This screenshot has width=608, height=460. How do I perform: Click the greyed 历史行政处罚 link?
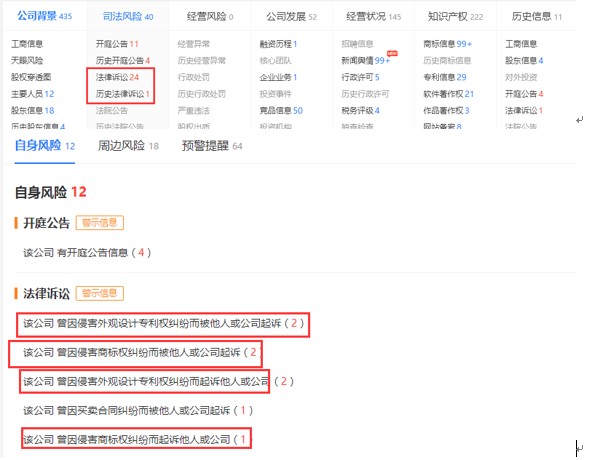[x=202, y=94]
